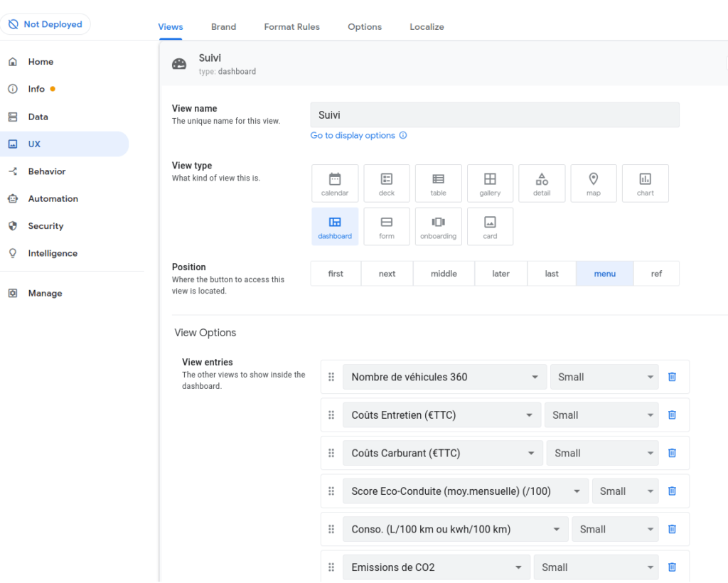Open the Score Eco-Conduite view dropdown

[466, 491]
